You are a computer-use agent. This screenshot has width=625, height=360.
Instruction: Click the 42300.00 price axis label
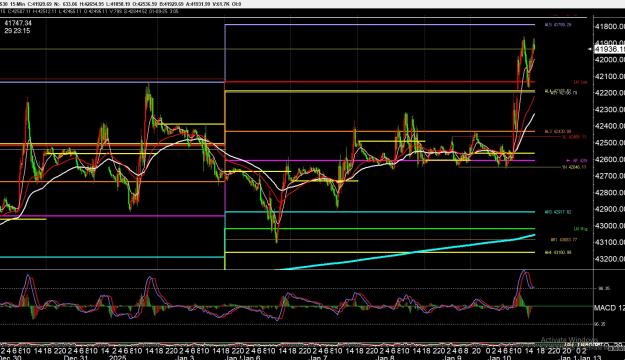pos(609,110)
